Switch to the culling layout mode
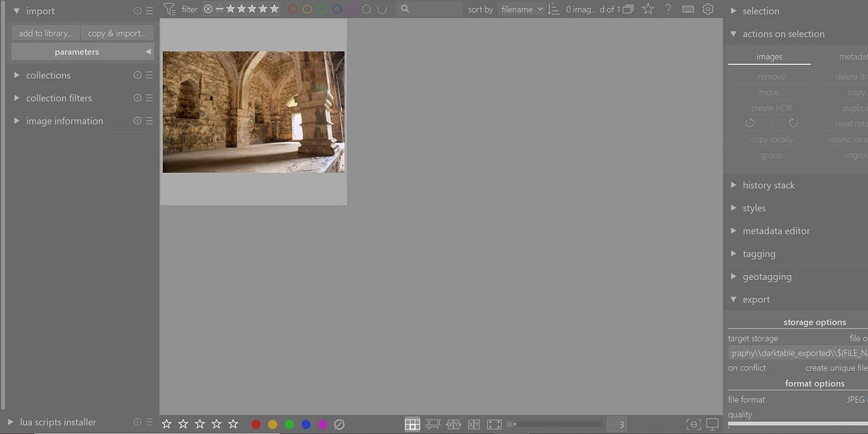 [454, 424]
